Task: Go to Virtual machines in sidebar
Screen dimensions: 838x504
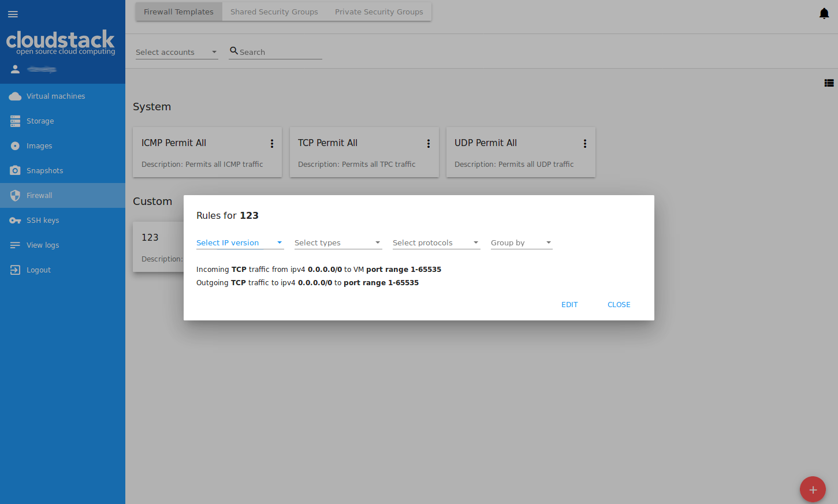Action: [x=55, y=96]
